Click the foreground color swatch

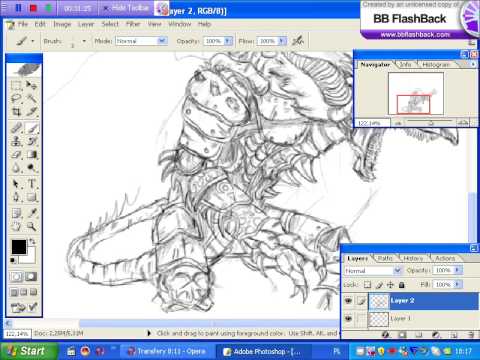[x=19, y=247]
